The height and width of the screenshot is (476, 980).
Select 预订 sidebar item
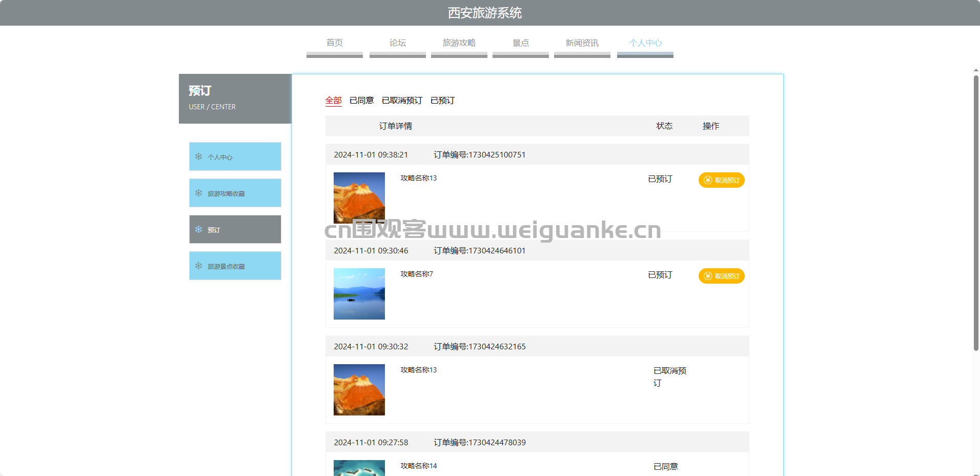pos(235,229)
